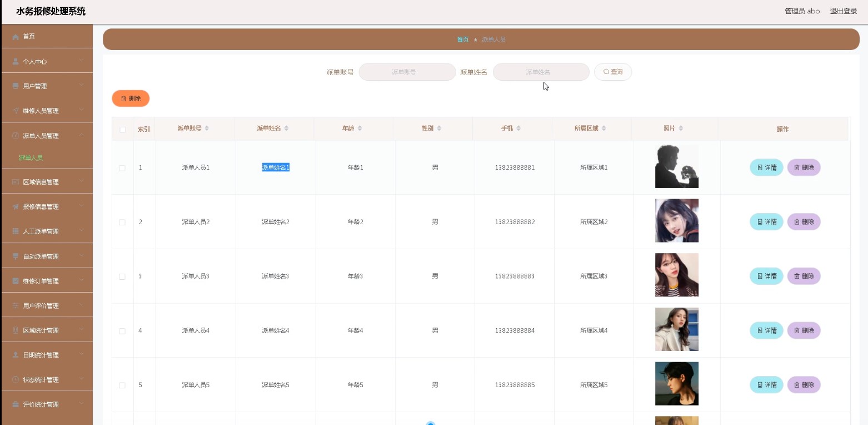This screenshot has height=425, width=868.
Task: Sort the 照片 column with its arrows
Action: (x=681, y=129)
